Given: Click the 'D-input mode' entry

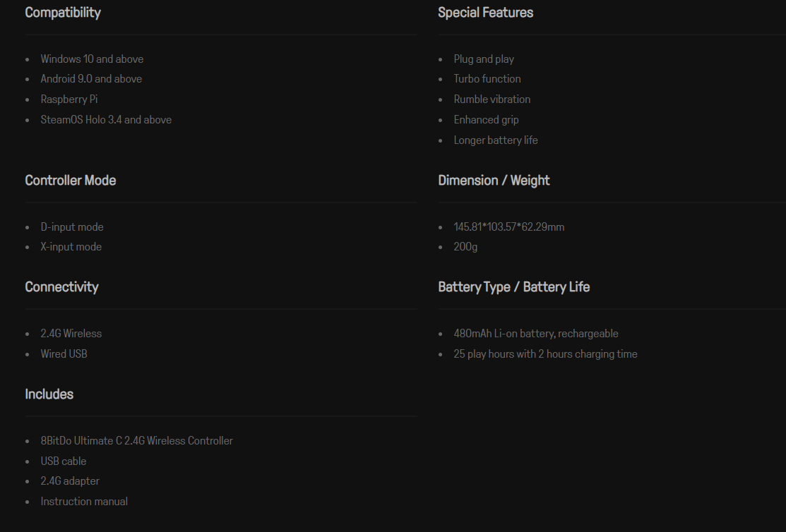Looking at the screenshot, I should 72,227.
